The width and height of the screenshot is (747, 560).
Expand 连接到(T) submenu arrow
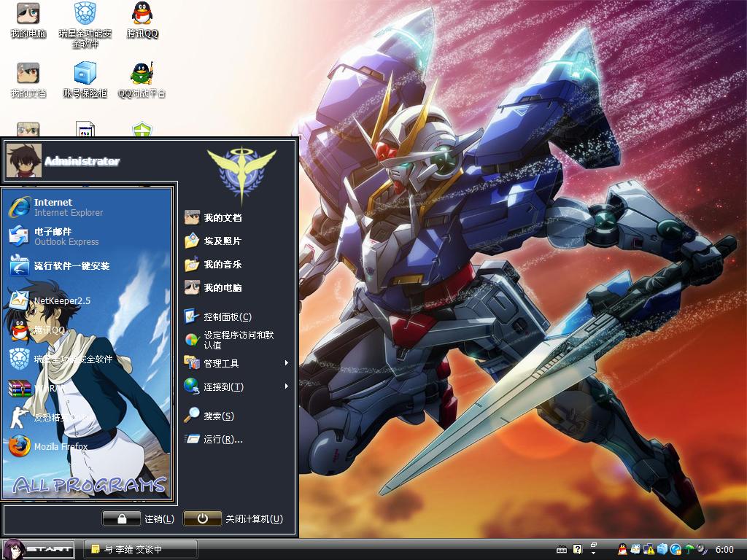click(286, 386)
